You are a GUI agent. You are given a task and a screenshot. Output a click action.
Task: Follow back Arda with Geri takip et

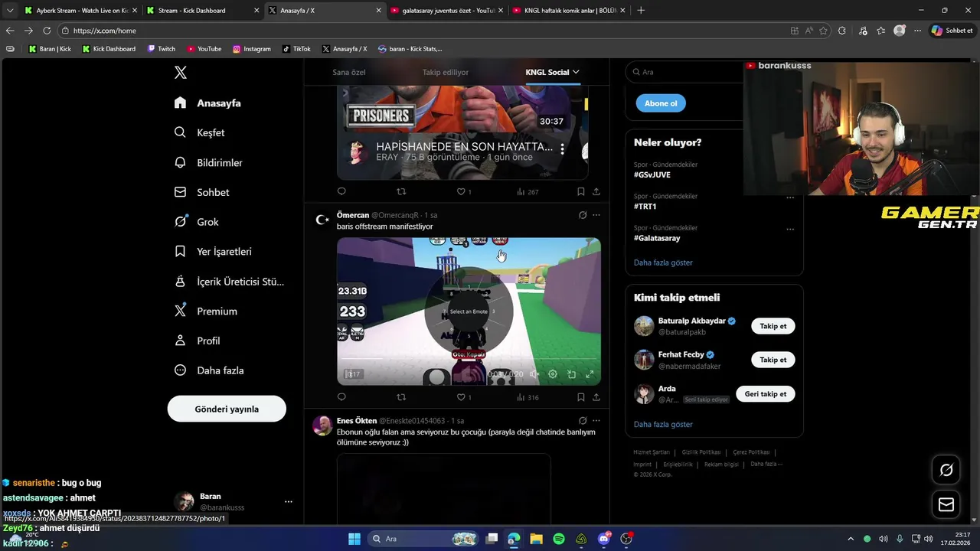tap(766, 394)
